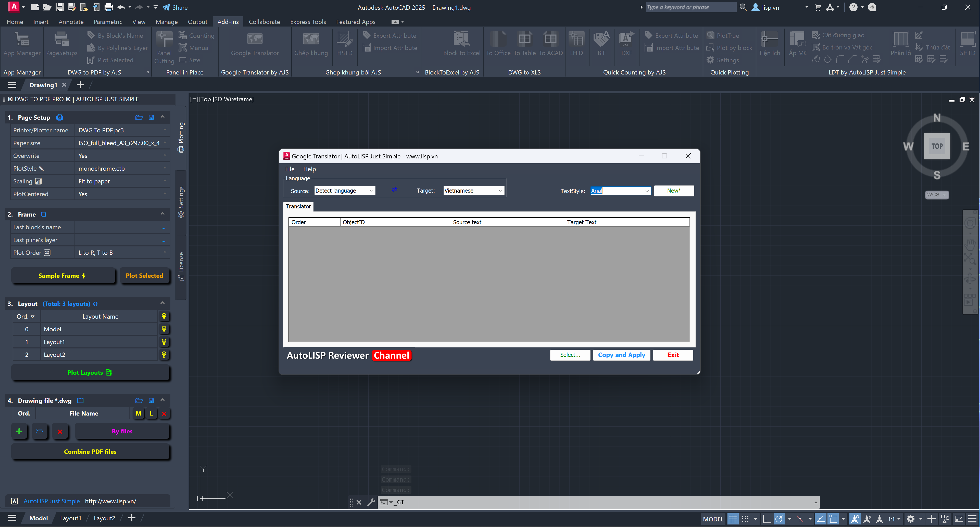Click the TOP face of ViewCube
This screenshot has width=980, height=527.
point(937,146)
